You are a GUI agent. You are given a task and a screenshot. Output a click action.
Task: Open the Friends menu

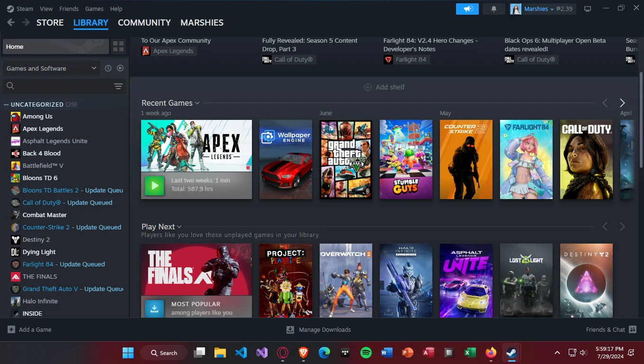click(x=69, y=9)
